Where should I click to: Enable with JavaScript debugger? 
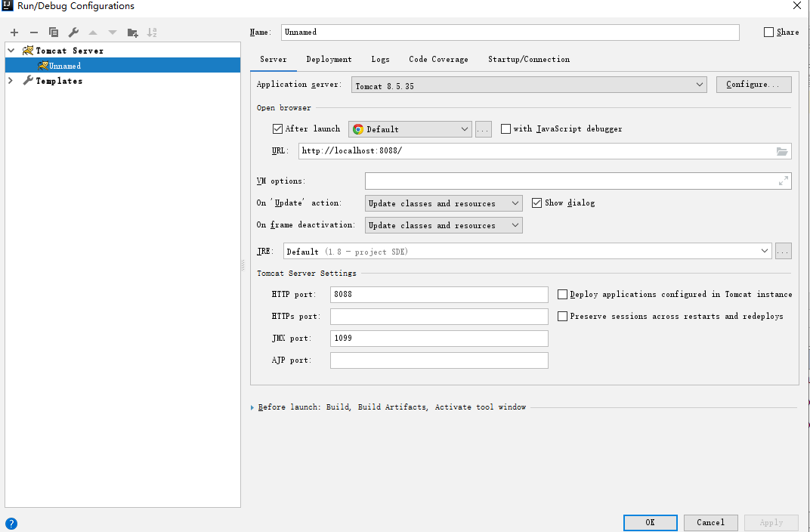[x=505, y=128]
